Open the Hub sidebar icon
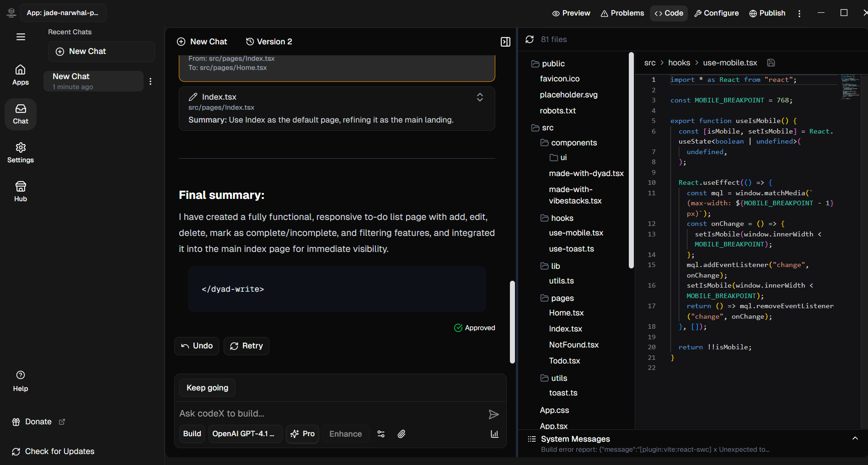The image size is (868, 465). (x=21, y=192)
